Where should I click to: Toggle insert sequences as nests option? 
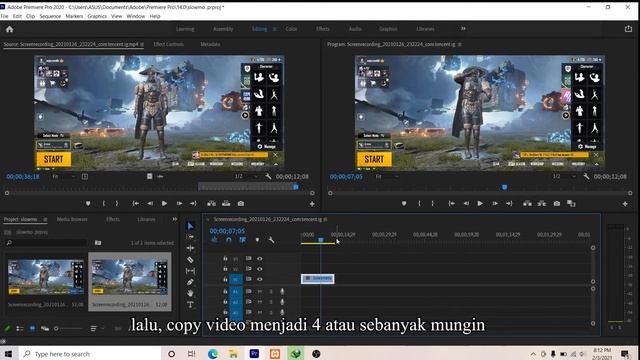click(214, 240)
